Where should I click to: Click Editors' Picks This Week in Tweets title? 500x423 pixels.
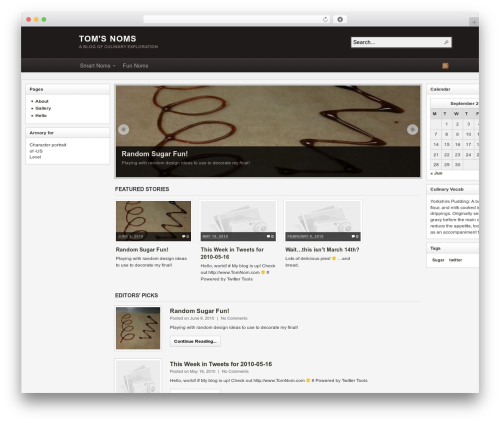221,364
